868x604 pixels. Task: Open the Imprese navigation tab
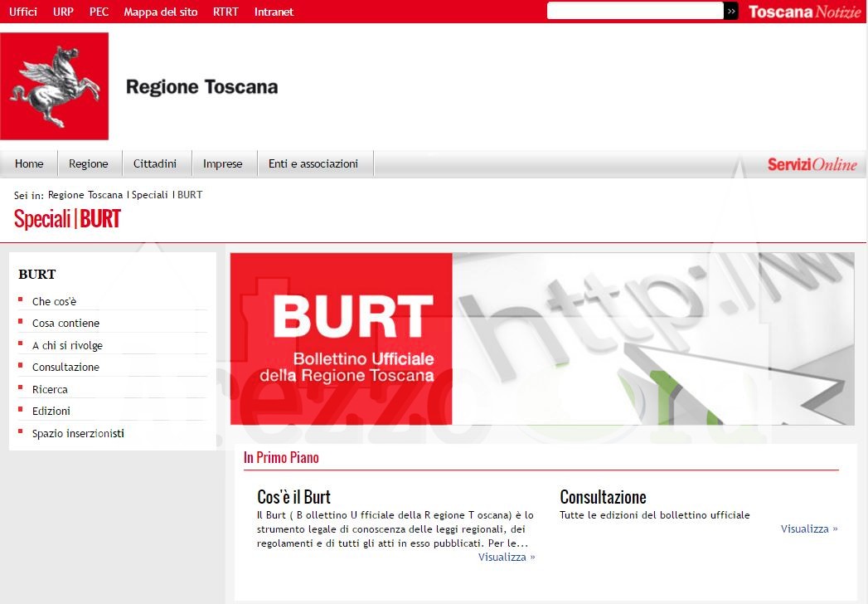pyautogui.click(x=223, y=164)
